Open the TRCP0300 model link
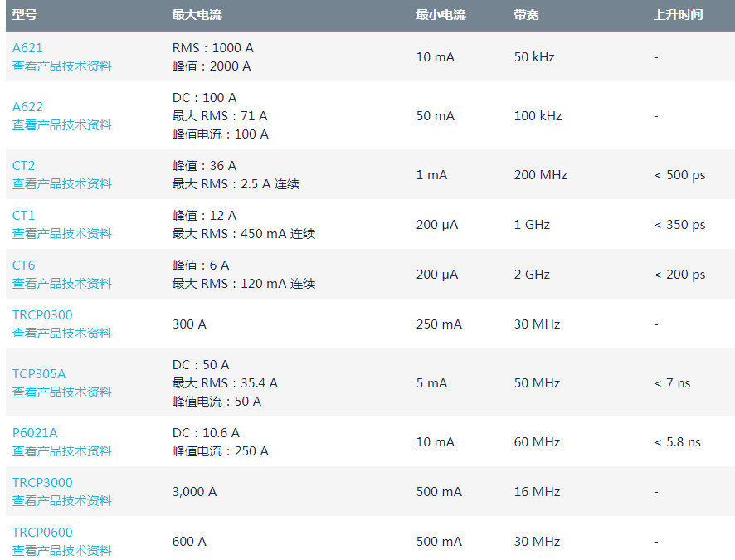Image resolution: width=735 pixels, height=560 pixels. (x=42, y=315)
